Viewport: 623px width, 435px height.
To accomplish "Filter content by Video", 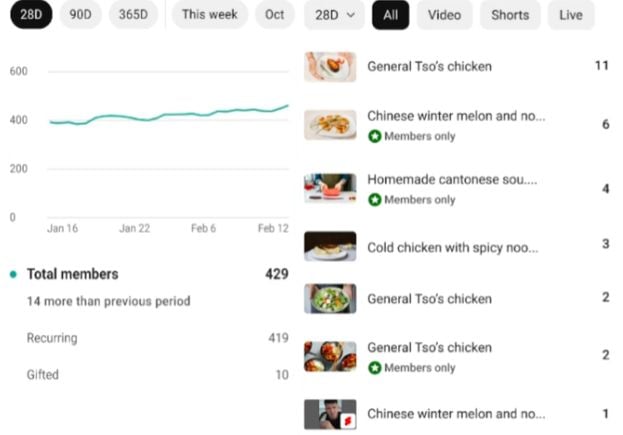I will (x=444, y=15).
